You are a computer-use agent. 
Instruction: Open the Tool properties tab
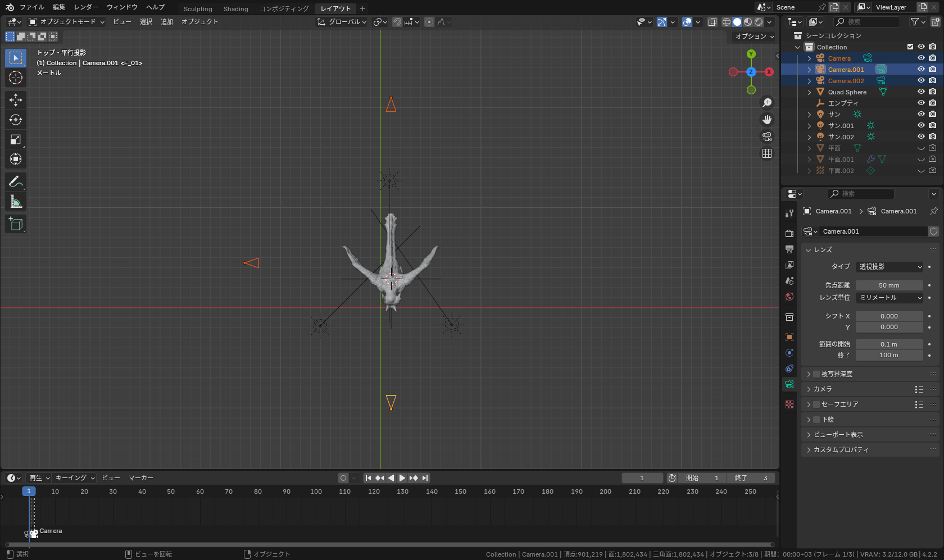click(789, 213)
